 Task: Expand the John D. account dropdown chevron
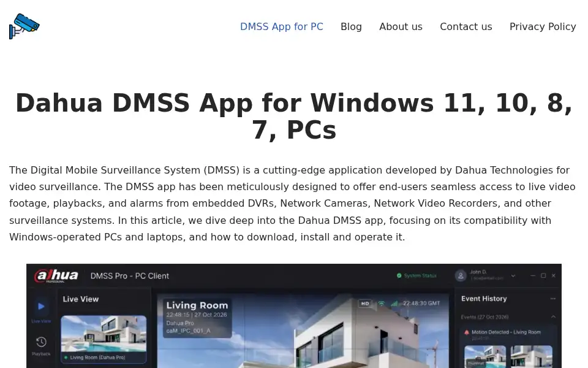coord(513,276)
